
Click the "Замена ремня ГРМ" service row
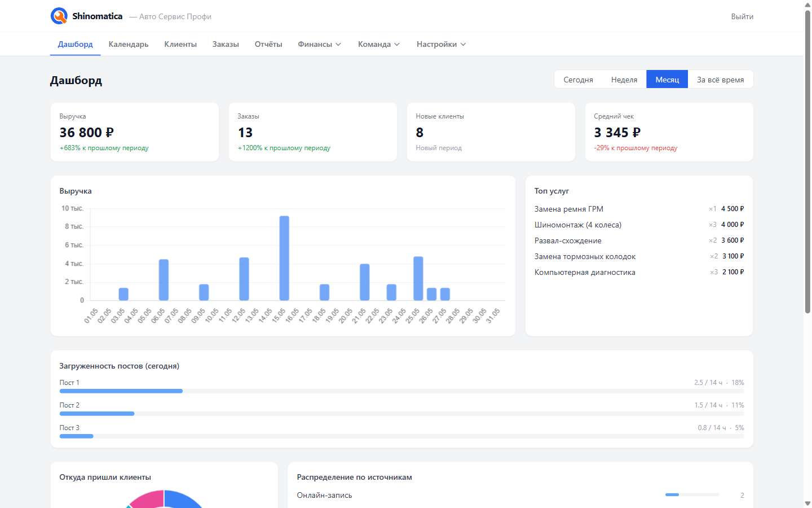(x=639, y=209)
